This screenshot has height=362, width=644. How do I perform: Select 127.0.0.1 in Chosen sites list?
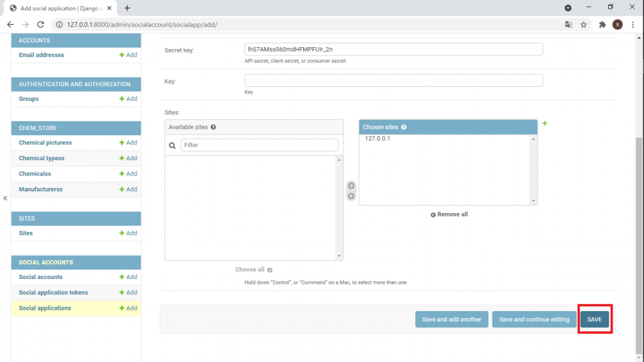pyautogui.click(x=377, y=138)
